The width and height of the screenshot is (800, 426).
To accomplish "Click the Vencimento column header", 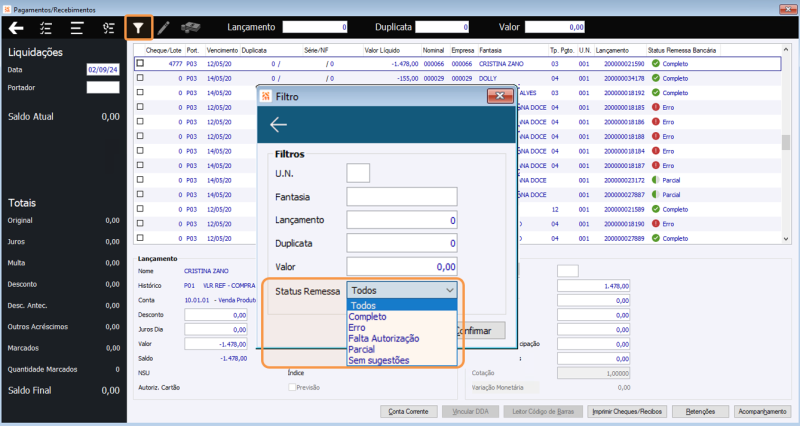I will [x=222, y=51].
